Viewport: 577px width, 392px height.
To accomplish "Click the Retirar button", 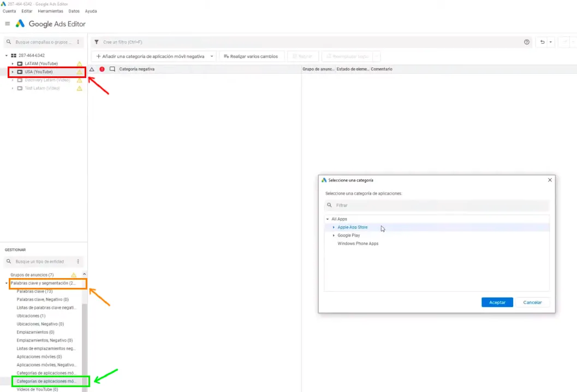I will tap(302, 56).
